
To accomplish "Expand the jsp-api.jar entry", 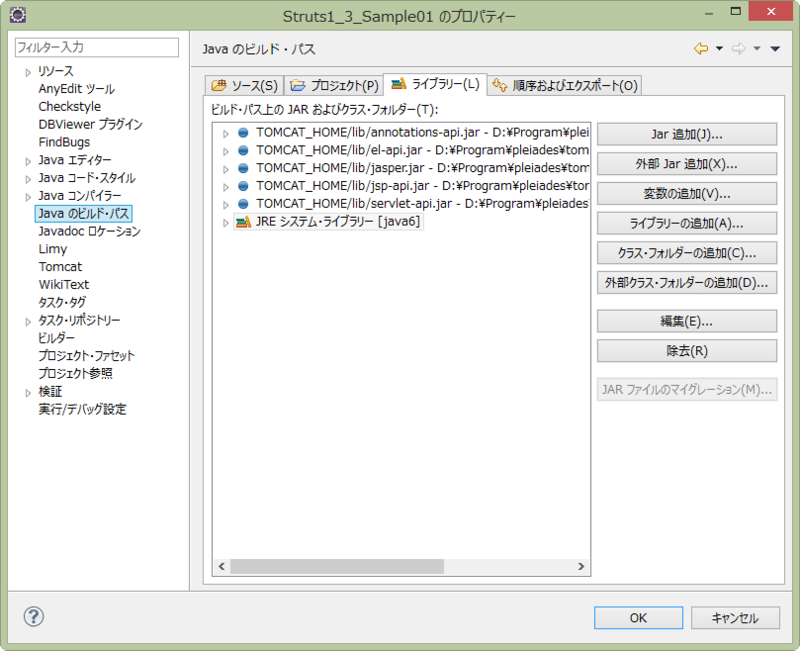I will (226, 187).
